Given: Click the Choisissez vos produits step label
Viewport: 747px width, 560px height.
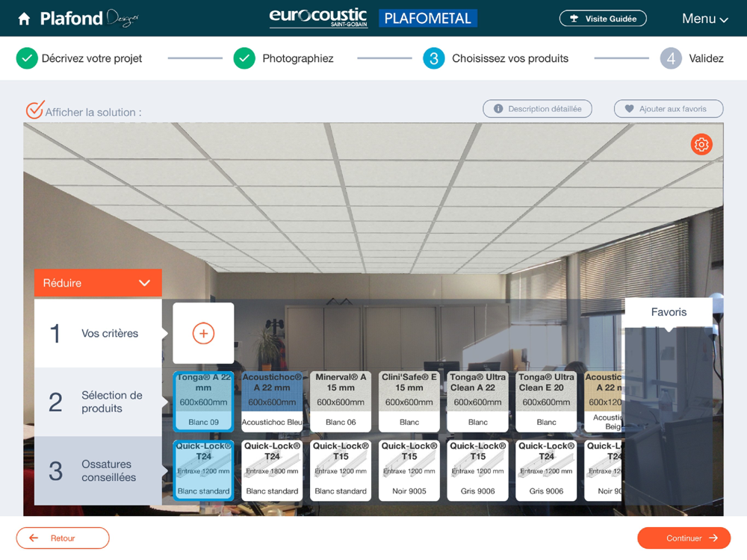Looking at the screenshot, I should tap(510, 58).
